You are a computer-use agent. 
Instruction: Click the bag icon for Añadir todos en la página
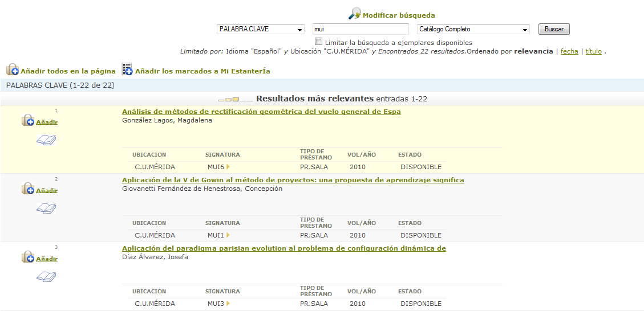13,70
